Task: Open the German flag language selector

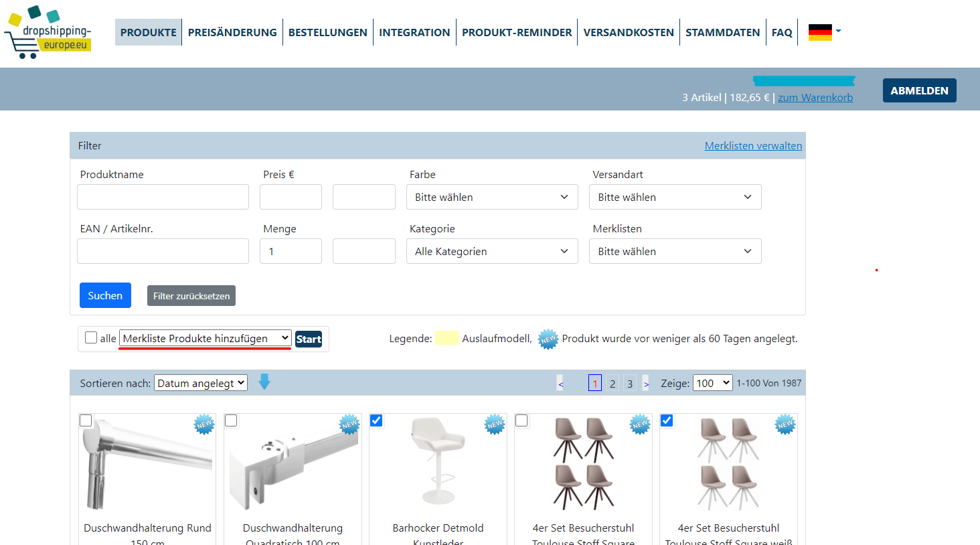Action: click(x=824, y=31)
